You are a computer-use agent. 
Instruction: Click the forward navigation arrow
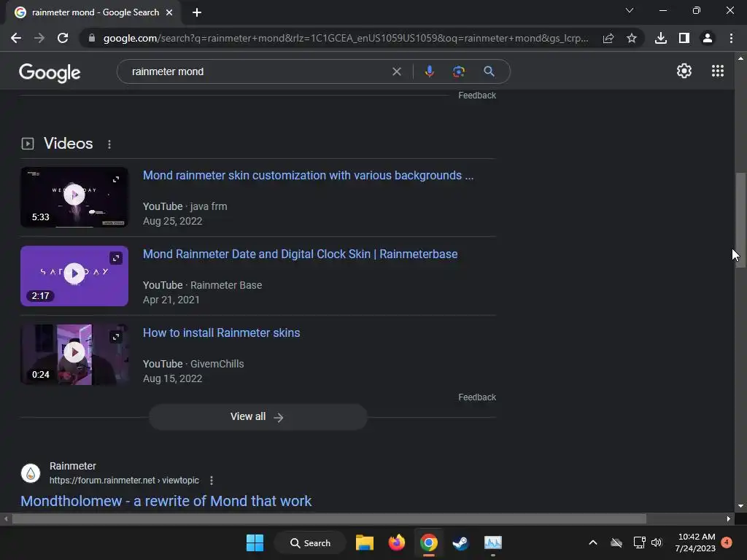point(39,38)
